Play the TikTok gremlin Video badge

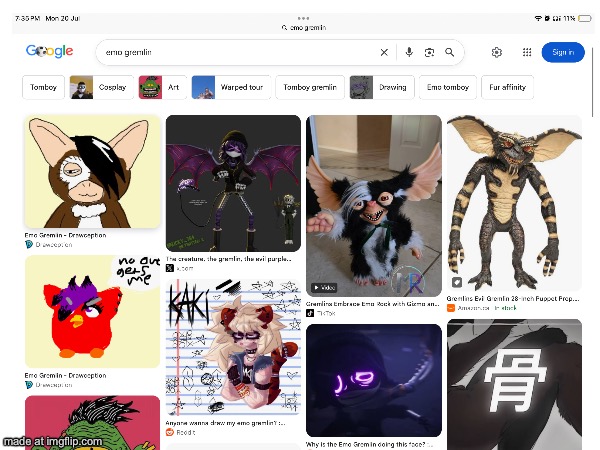324,287
